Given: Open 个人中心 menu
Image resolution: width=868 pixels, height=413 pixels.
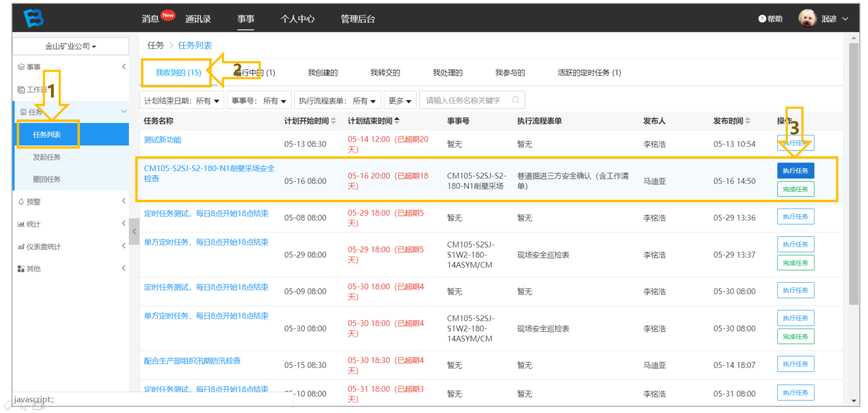Looking at the screenshot, I should tap(297, 19).
